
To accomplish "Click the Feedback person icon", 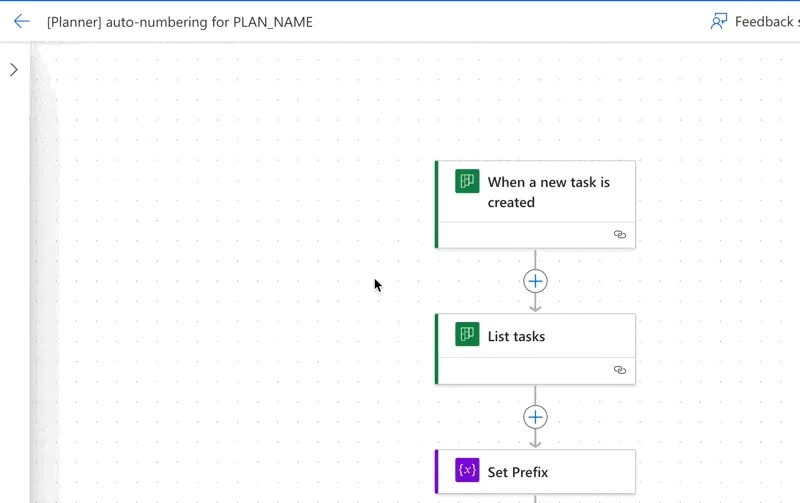I will pos(718,21).
